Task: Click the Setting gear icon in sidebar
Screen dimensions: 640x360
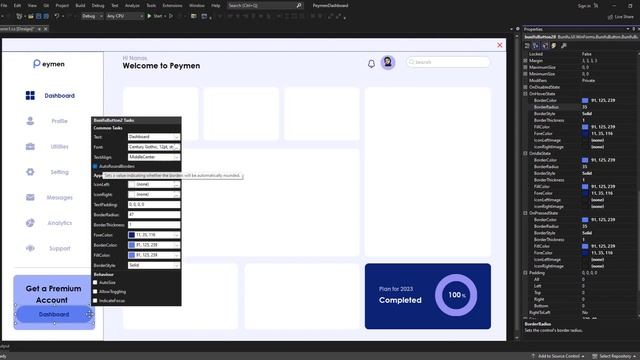Action: click(x=30, y=172)
